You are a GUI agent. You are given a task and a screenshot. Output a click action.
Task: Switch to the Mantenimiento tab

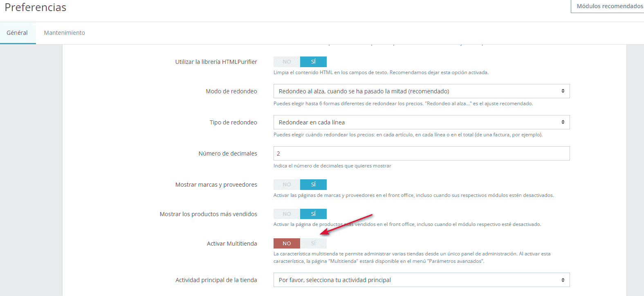pos(64,33)
